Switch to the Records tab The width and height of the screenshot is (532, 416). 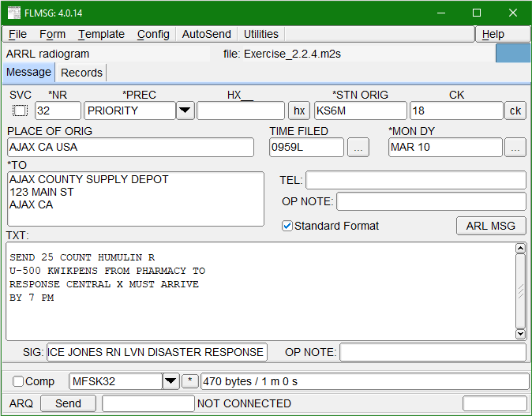[x=81, y=73]
